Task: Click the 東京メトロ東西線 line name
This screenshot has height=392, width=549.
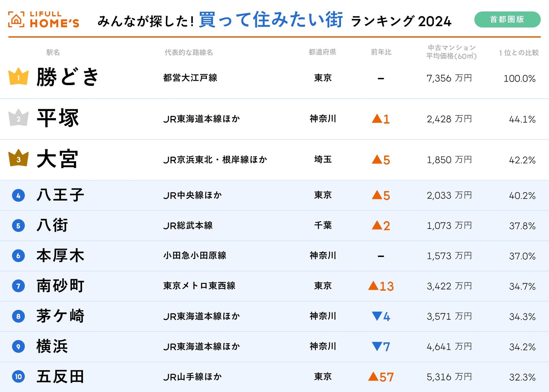Action: click(x=199, y=286)
